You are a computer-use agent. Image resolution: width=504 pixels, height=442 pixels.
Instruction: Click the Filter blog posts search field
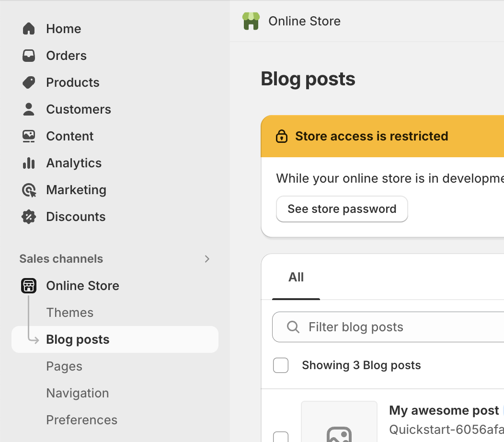click(393, 327)
